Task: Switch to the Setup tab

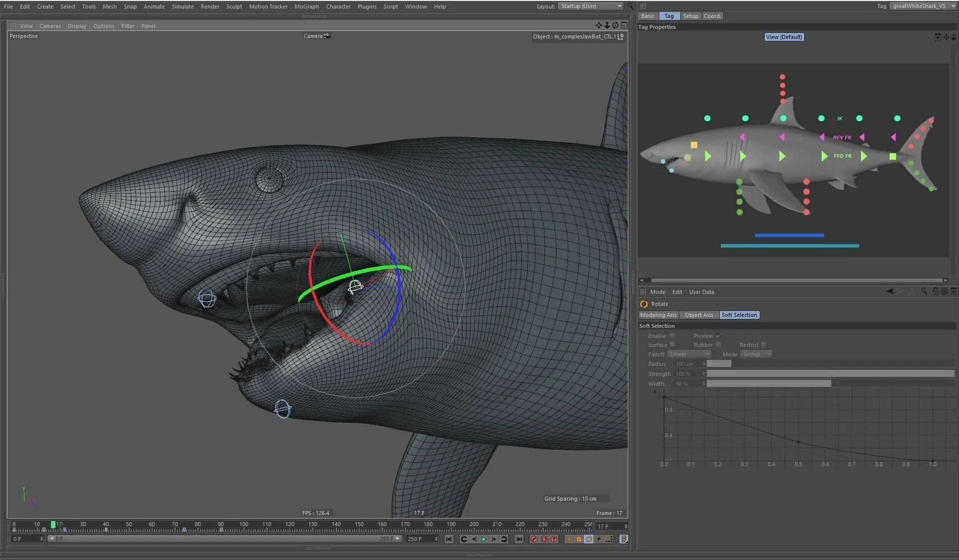Action: tap(690, 16)
